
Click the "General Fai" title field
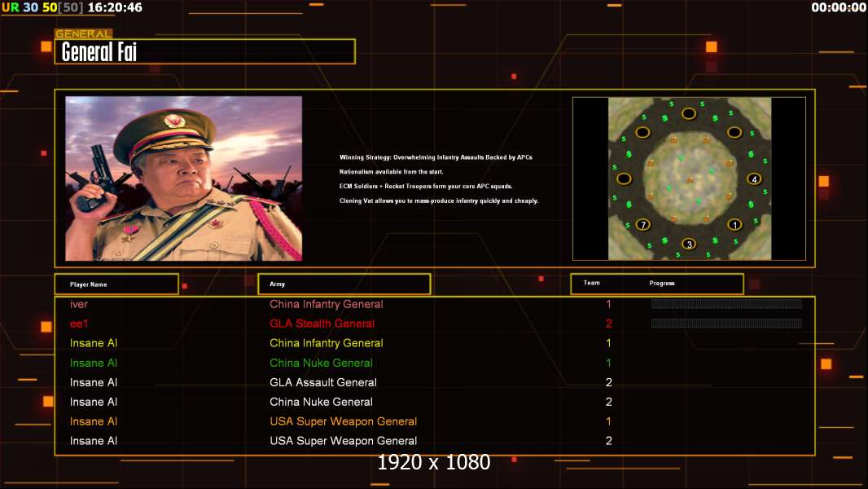click(x=205, y=51)
